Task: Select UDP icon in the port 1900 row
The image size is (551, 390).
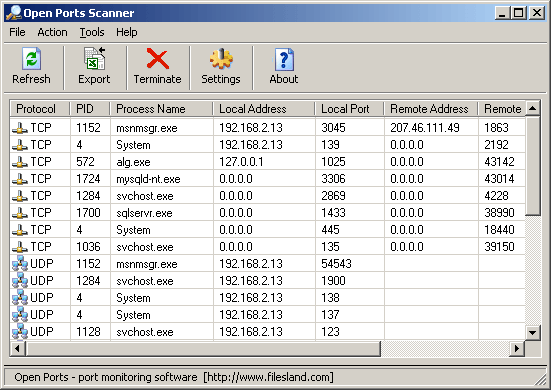Action: tap(20, 280)
